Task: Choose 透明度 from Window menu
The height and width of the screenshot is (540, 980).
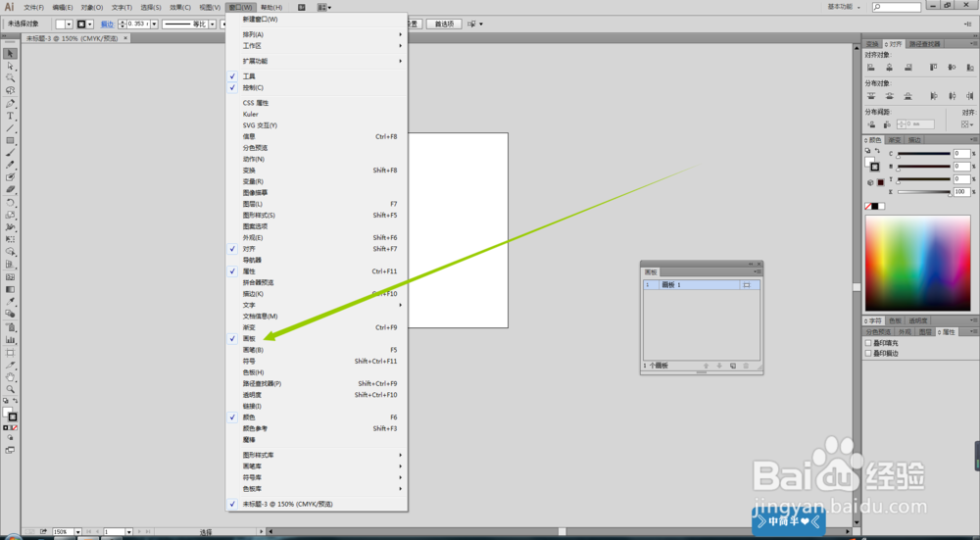Action: pyautogui.click(x=317, y=395)
